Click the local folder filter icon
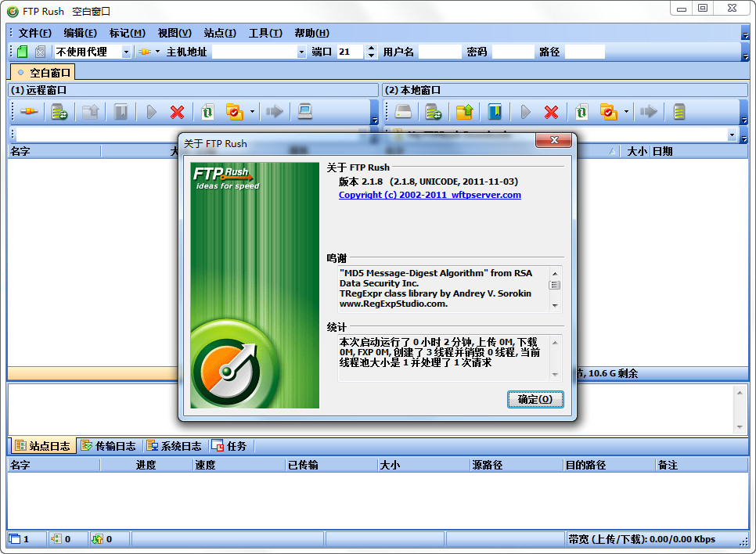Screen dimensions: 756x554 pos(609,112)
